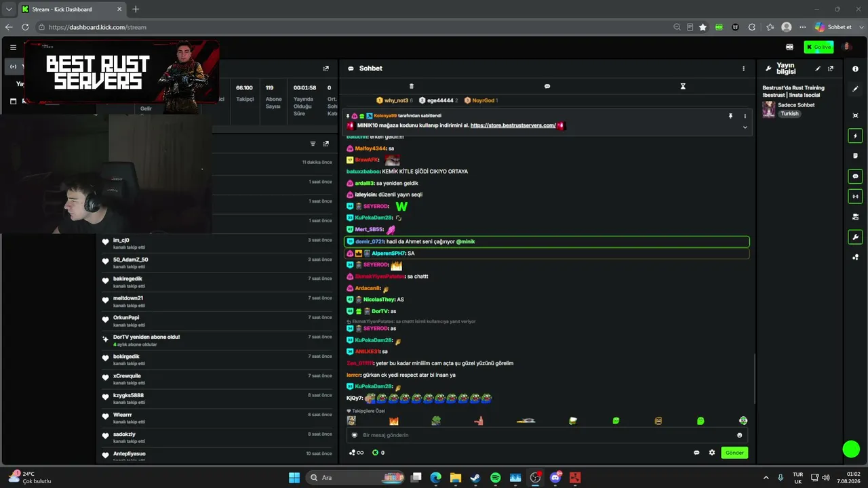Edit stream info with pencil icon
The image size is (868, 488).
tap(818, 68)
